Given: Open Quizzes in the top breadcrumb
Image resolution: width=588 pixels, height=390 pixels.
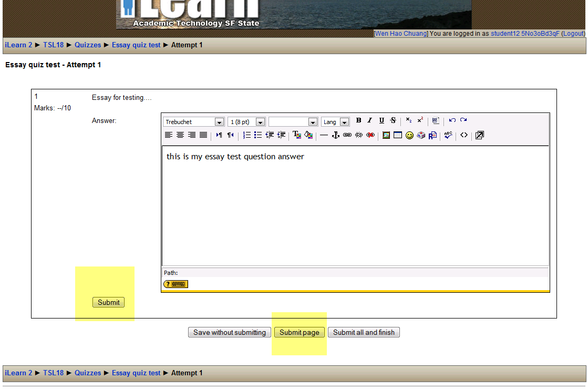Looking at the screenshot, I should point(88,45).
